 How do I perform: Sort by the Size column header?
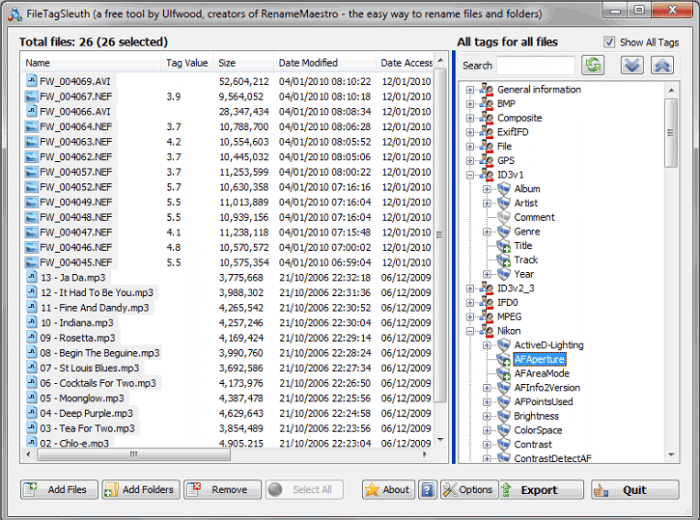pyautogui.click(x=242, y=63)
